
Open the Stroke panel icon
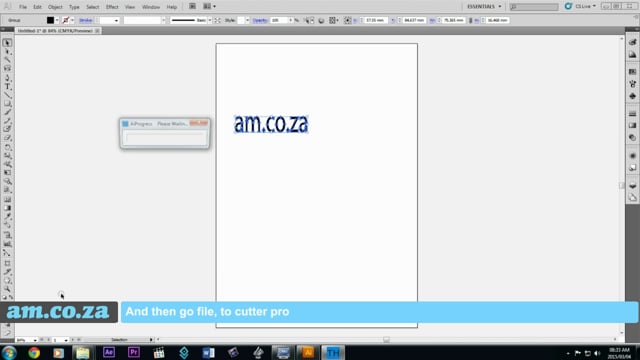pyautogui.click(x=632, y=113)
